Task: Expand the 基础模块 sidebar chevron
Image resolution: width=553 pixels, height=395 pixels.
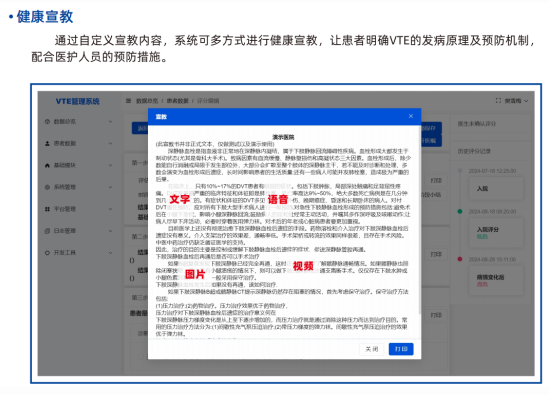Action: tap(110, 165)
